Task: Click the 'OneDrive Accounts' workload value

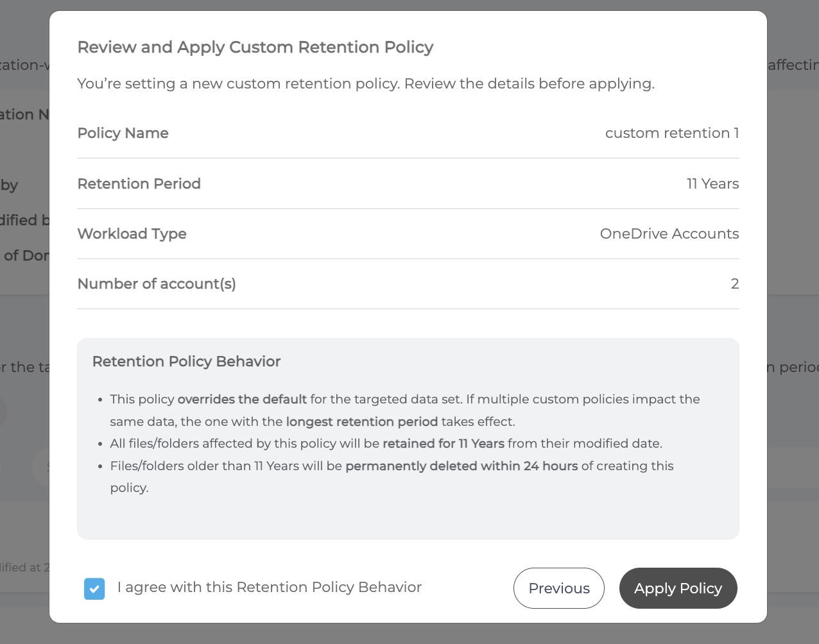Action: pos(669,234)
